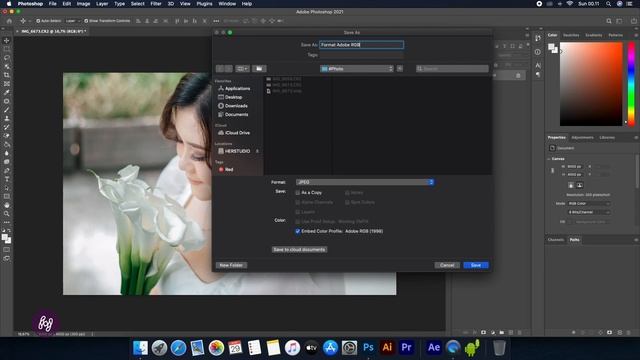Open the Mode RGB Color dropdown
The height and width of the screenshot is (360, 640).
589,203
